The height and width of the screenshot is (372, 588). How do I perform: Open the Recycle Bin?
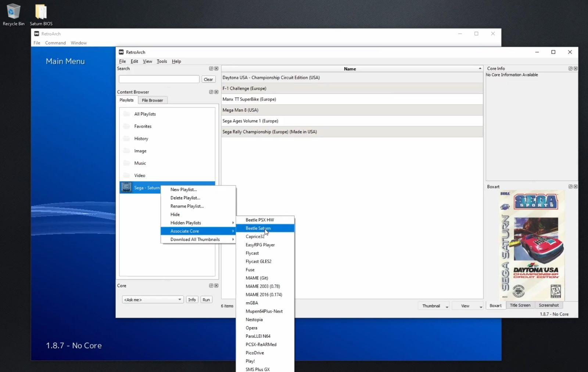click(x=14, y=11)
